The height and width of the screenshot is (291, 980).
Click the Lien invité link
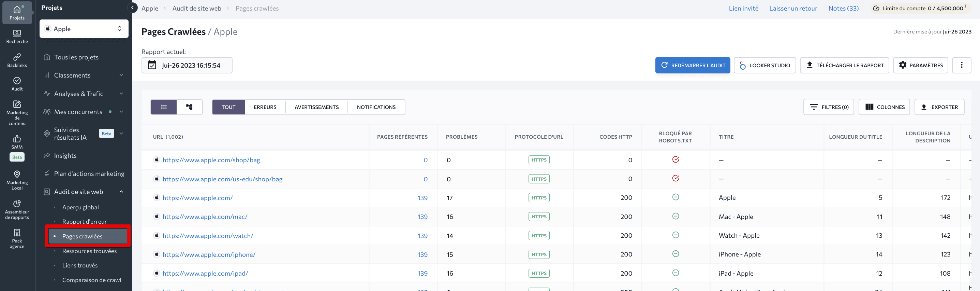(743, 9)
